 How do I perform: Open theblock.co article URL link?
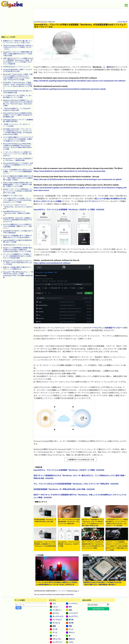[69, 171]
